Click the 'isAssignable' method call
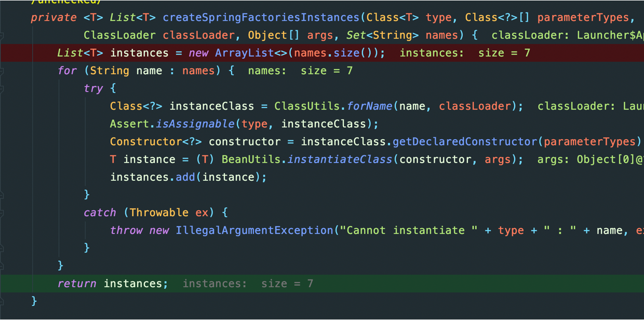The height and width of the screenshot is (320, 644). [x=195, y=124]
